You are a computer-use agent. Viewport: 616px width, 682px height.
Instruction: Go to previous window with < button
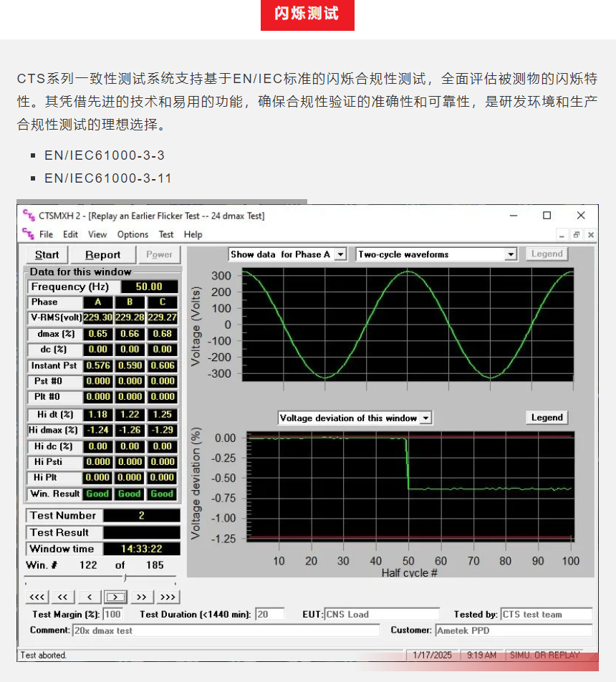[x=90, y=597]
